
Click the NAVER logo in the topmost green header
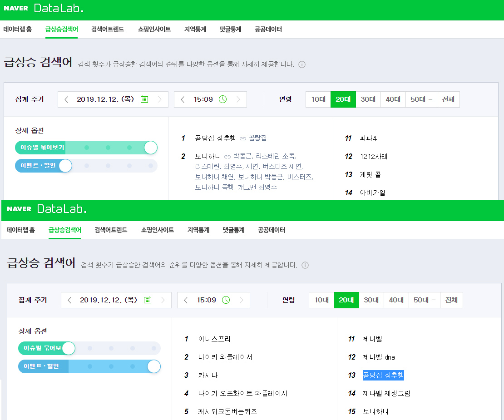(x=16, y=8)
